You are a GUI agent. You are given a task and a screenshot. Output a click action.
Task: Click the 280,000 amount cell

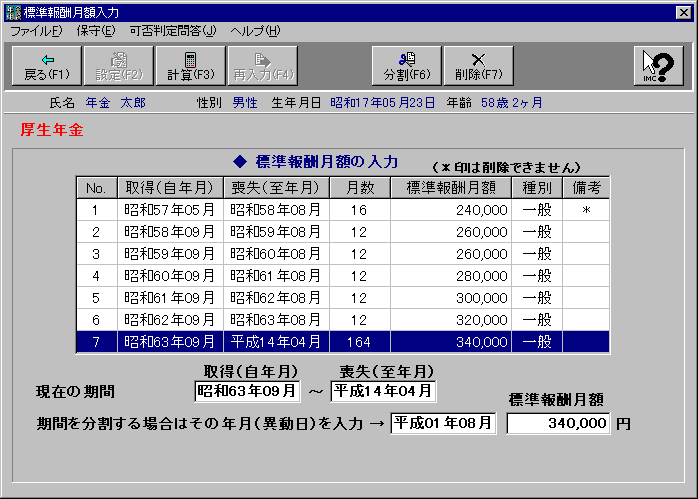[451, 276]
